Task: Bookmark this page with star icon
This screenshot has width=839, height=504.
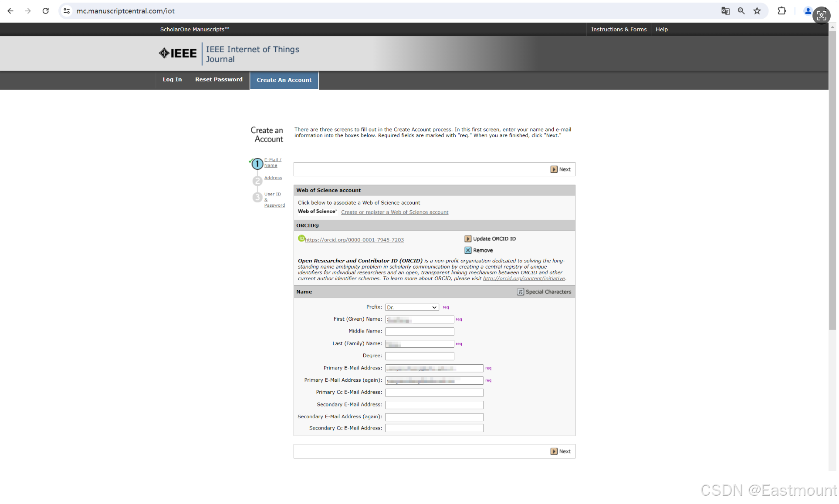Action: point(757,11)
